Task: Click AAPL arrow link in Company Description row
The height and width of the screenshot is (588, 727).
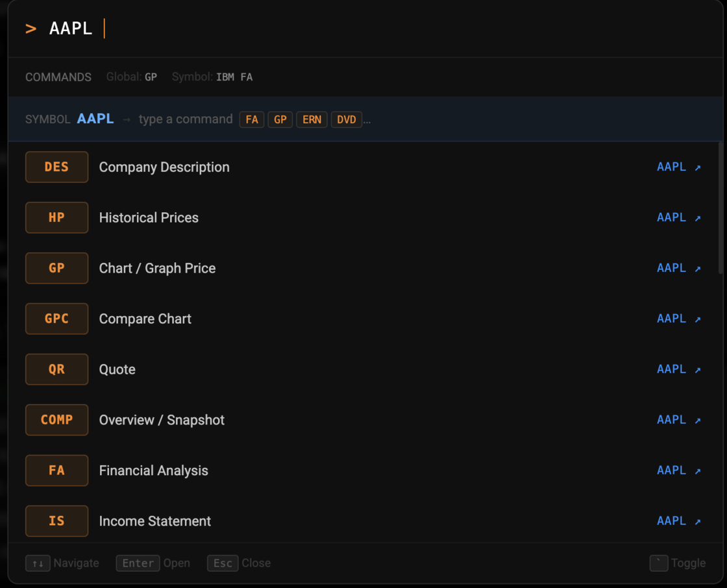Action: [679, 167]
